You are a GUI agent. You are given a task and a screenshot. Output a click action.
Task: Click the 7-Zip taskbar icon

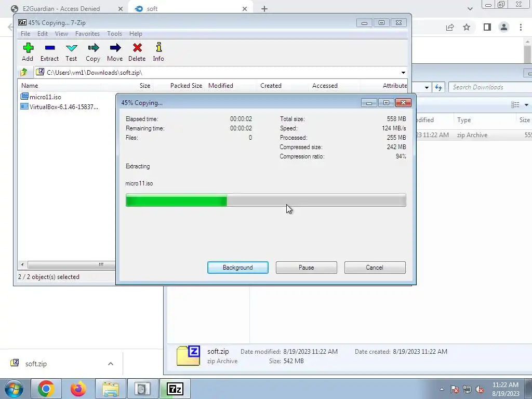[176, 389]
